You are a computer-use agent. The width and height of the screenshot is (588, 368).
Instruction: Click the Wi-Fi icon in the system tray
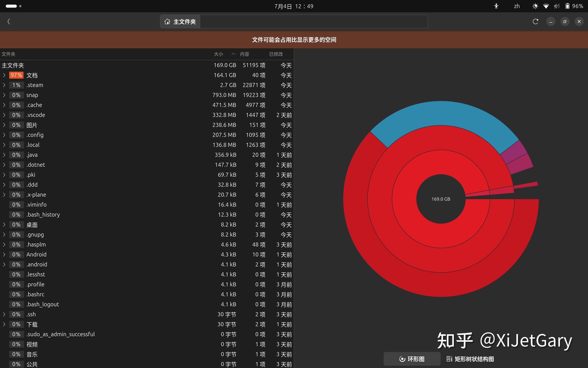[x=546, y=6]
